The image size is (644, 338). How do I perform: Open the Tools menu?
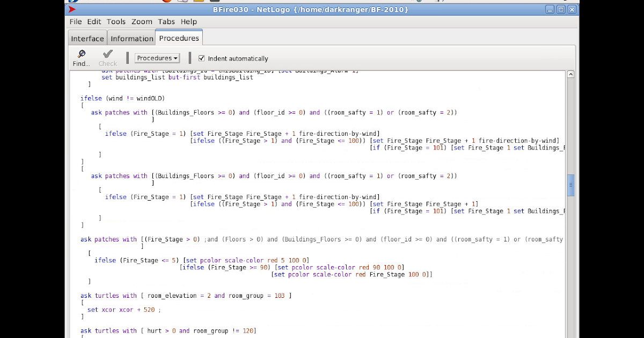tap(116, 21)
